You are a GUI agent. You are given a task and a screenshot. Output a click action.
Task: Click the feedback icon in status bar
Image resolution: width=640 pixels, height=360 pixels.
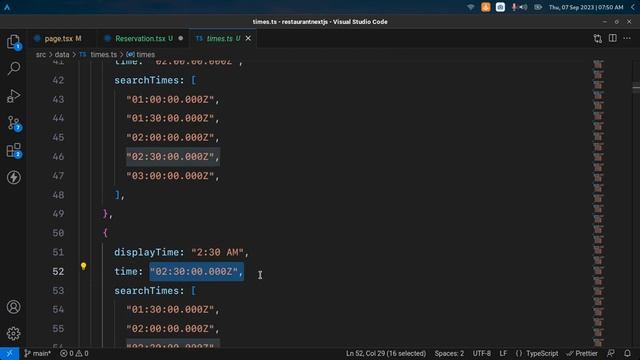pyautogui.click(x=611, y=353)
